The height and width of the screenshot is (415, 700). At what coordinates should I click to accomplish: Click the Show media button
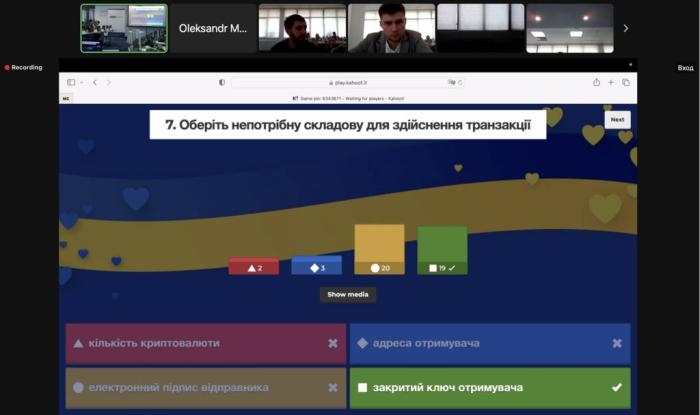pyautogui.click(x=348, y=295)
